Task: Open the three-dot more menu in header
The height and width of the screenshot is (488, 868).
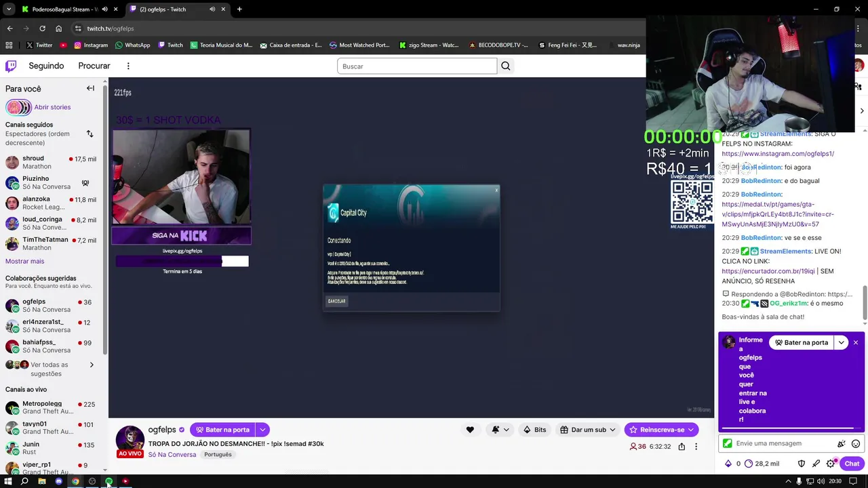Action: pyautogui.click(x=128, y=66)
